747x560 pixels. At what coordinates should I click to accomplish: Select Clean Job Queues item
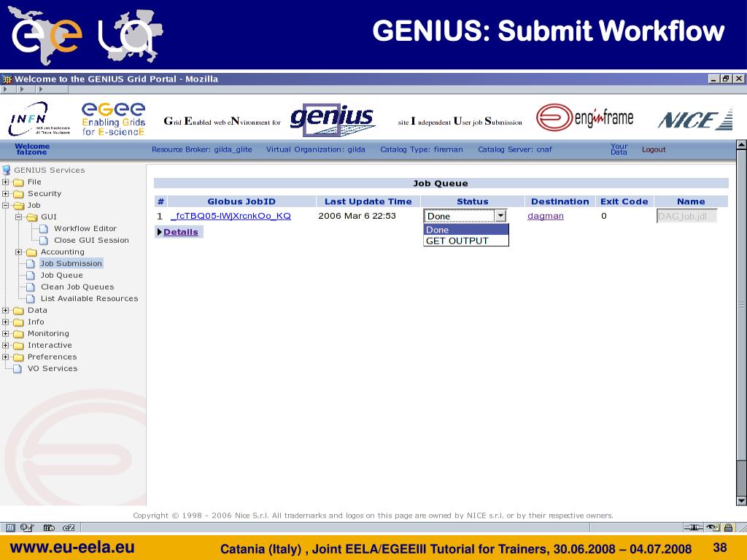pos(77,287)
